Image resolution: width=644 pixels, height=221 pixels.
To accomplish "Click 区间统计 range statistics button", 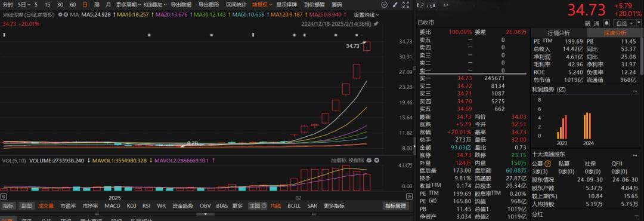I will tap(236, 5).
